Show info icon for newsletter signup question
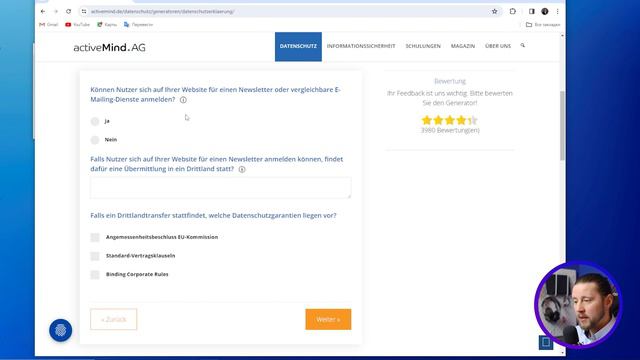 (183, 100)
